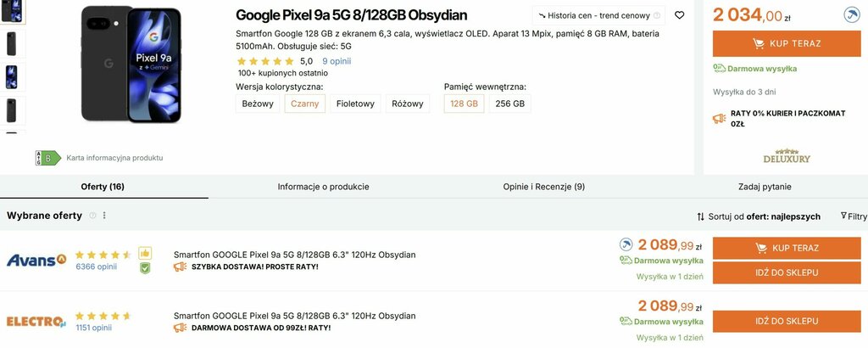Open the Opinie i Recenzje (9) tab
The height and width of the screenshot is (348, 868).
click(x=543, y=187)
